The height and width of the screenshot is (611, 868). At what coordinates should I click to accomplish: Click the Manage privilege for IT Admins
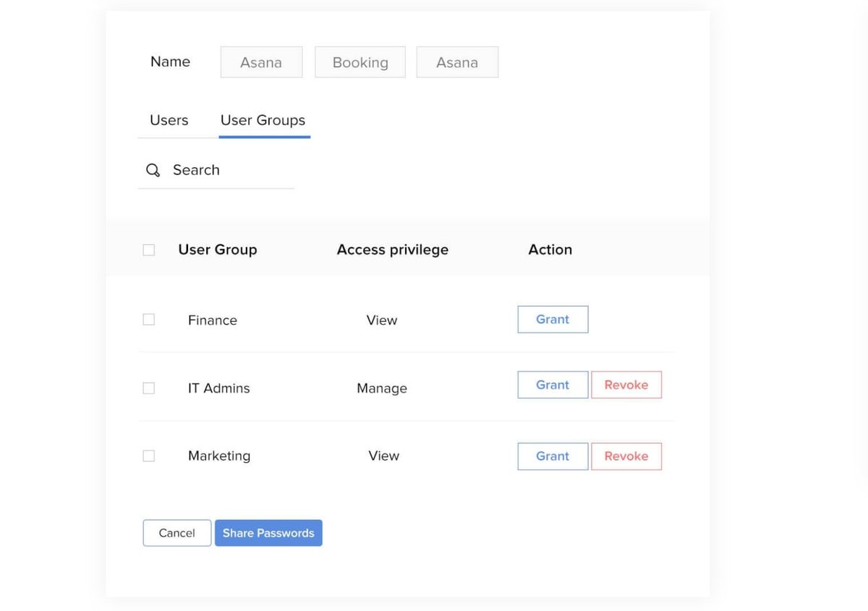pos(382,388)
